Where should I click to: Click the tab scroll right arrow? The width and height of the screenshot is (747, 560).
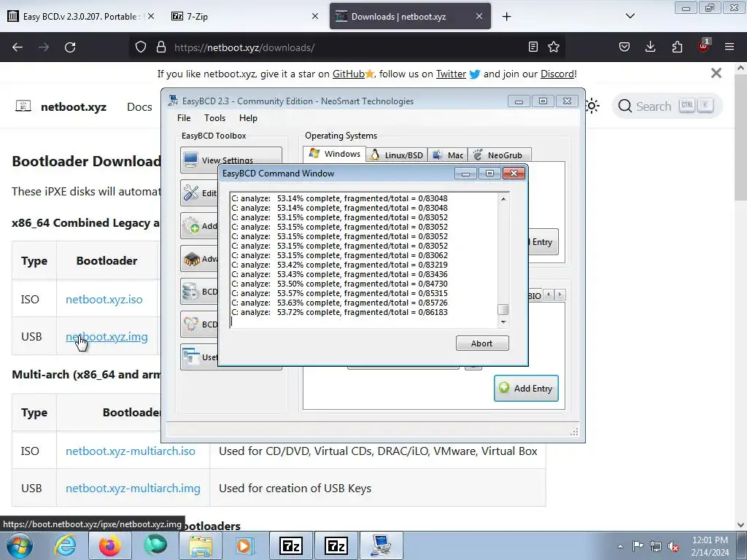(560, 295)
